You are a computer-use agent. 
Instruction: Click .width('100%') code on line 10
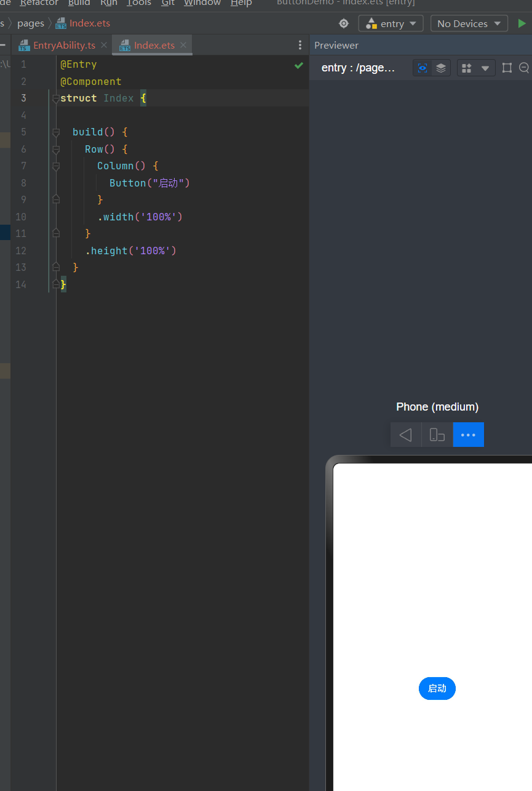[x=140, y=217]
